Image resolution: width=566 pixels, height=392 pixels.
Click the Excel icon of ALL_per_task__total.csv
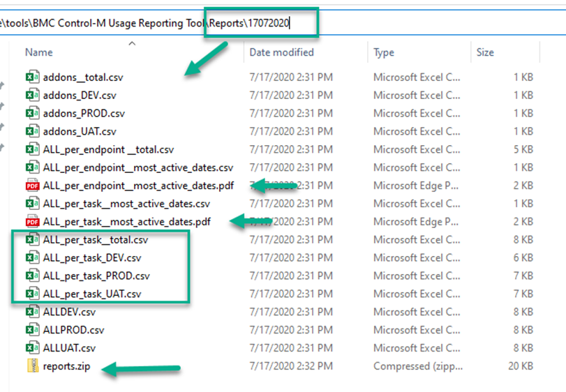[x=33, y=239]
